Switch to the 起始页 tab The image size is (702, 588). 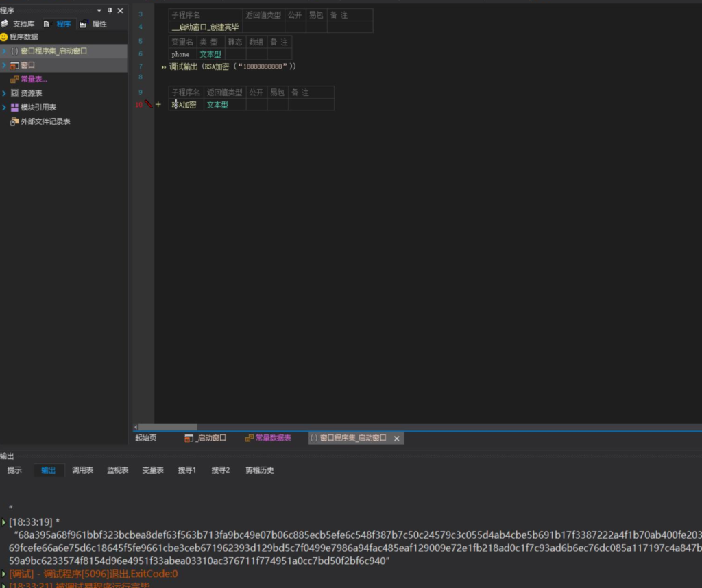pos(146,438)
